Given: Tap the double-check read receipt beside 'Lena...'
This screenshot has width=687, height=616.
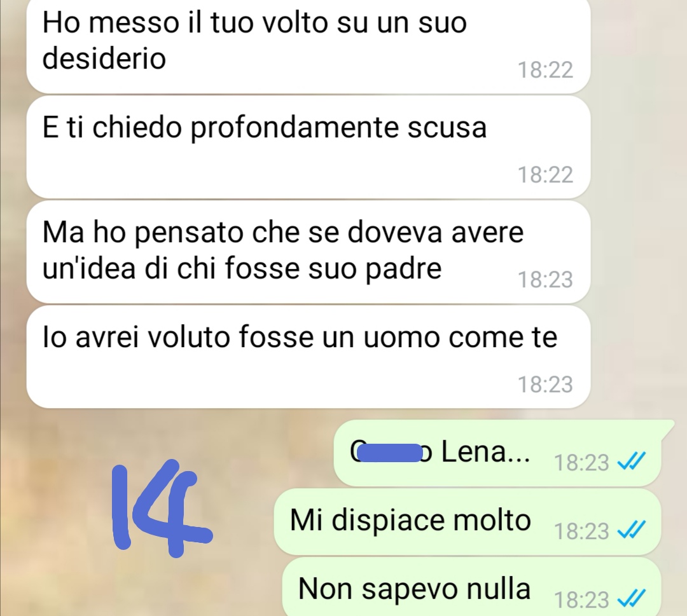Looking at the screenshot, I should (x=631, y=462).
